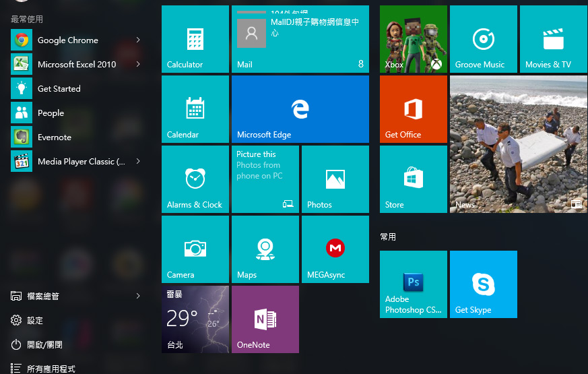
Task: Launch the Camera tile
Action: (x=195, y=249)
